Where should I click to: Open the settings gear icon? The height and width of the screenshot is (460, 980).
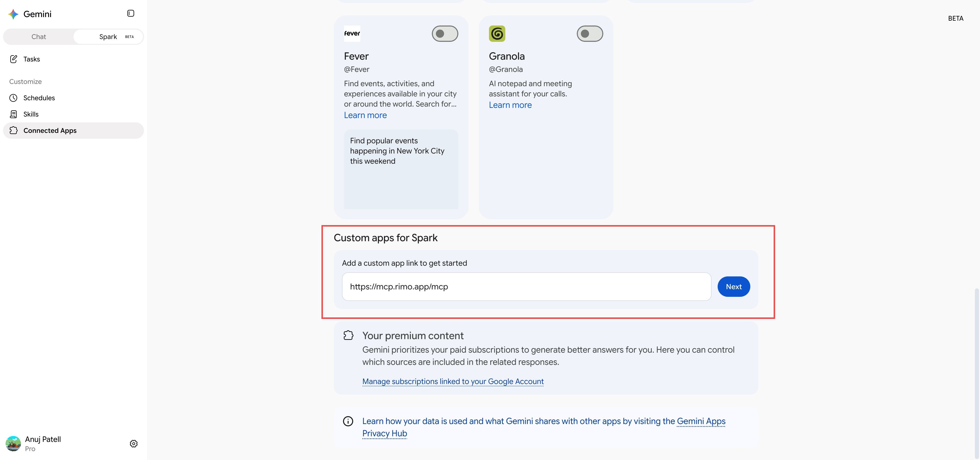click(x=133, y=444)
